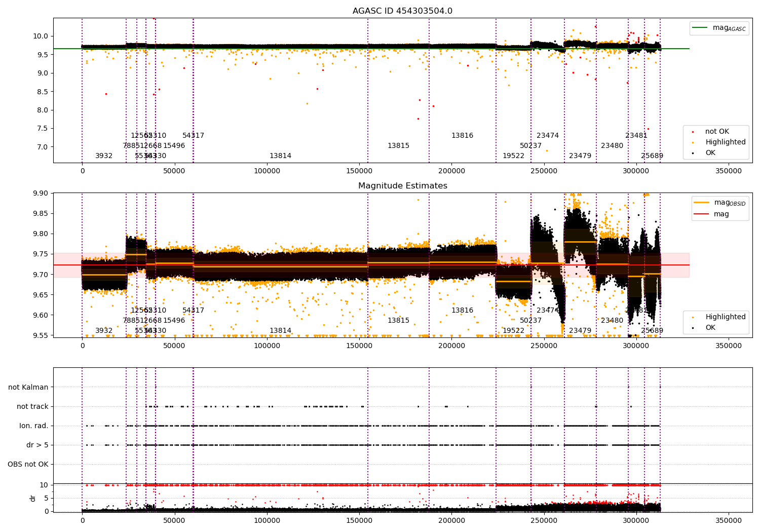This screenshot has height=532, width=760.
Task: Click the 200000 x-axis tick under middle plot
Action: click(451, 346)
